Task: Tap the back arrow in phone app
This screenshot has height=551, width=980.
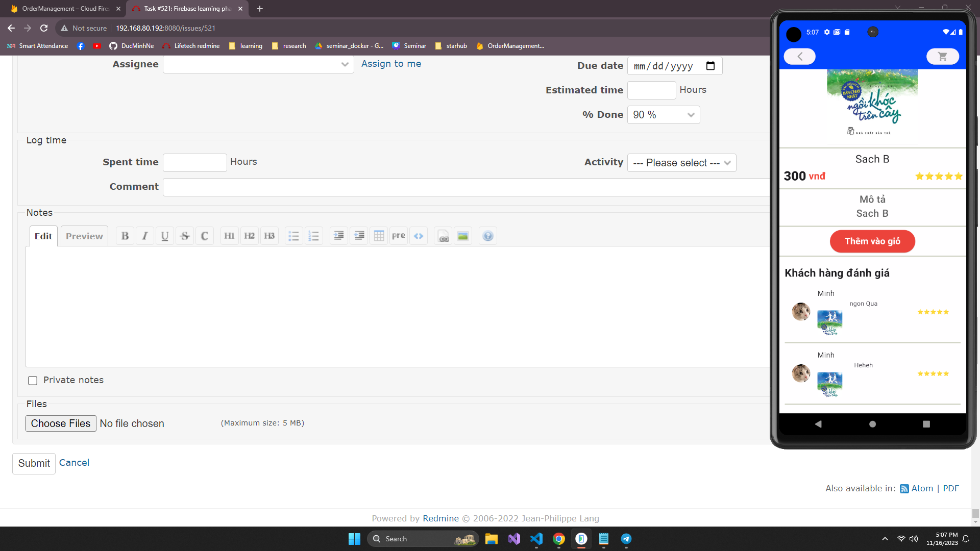Action: 800,57
